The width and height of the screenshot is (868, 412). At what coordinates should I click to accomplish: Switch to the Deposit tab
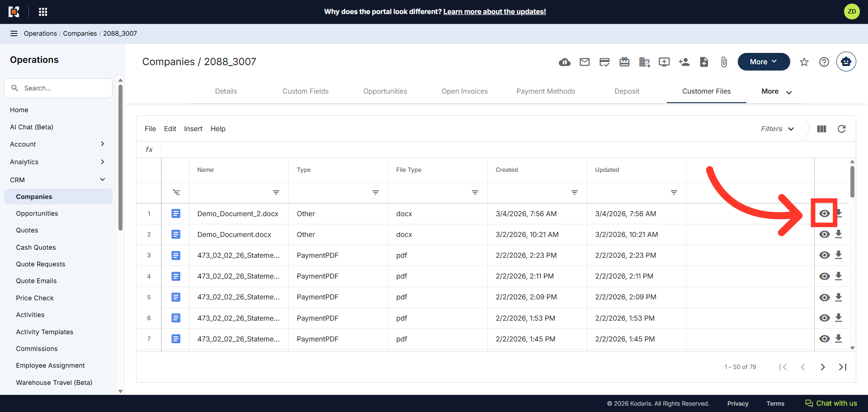click(x=627, y=91)
